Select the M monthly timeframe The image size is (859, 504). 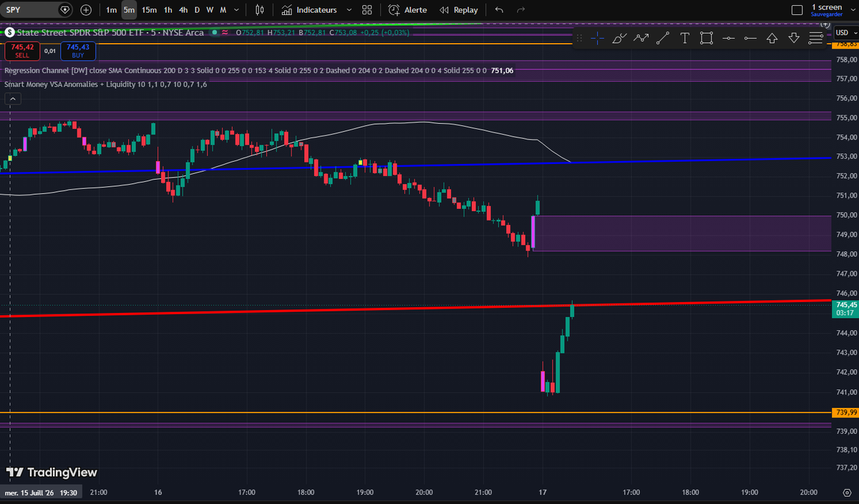tap(223, 10)
